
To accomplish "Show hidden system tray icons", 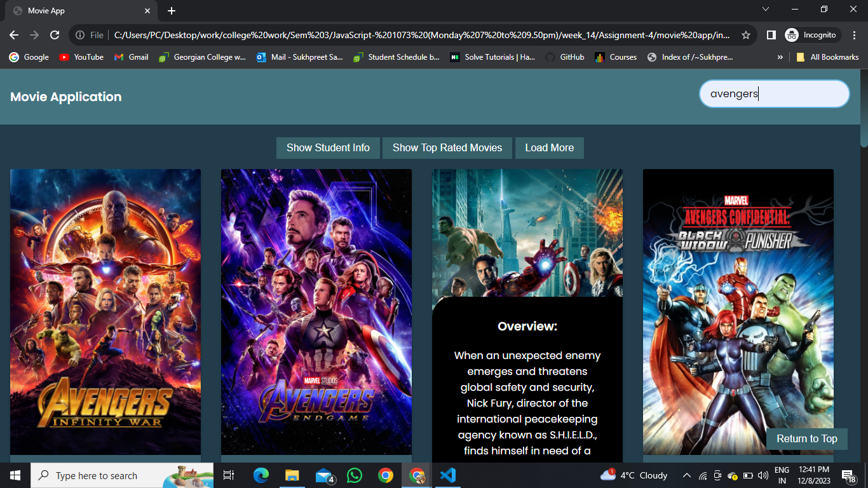I will click(x=687, y=475).
